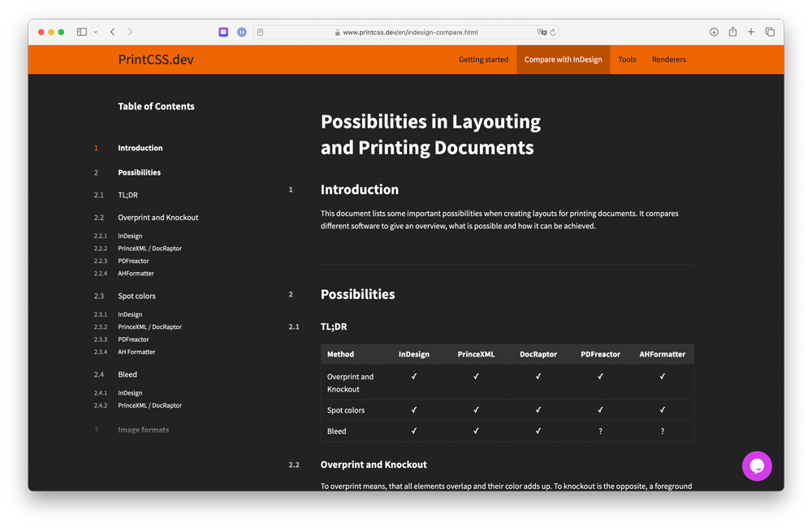Toggle the Safari sidebar icon
The height and width of the screenshot is (528, 812).
[82, 32]
